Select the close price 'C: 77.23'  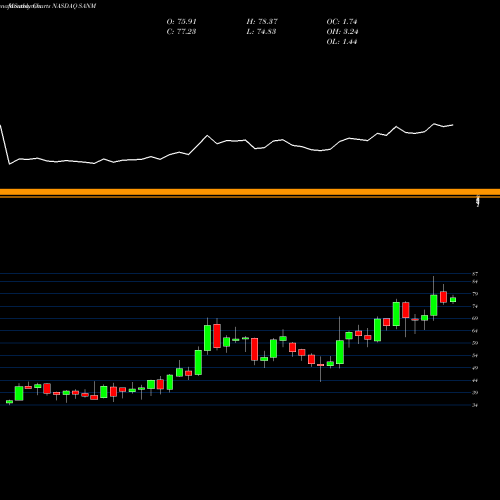[181, 32]
